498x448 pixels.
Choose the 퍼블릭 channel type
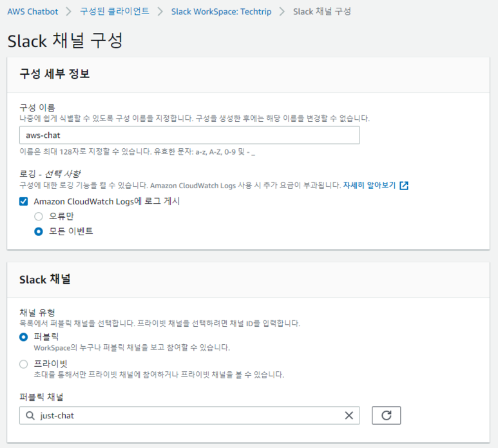click(23, 336)
